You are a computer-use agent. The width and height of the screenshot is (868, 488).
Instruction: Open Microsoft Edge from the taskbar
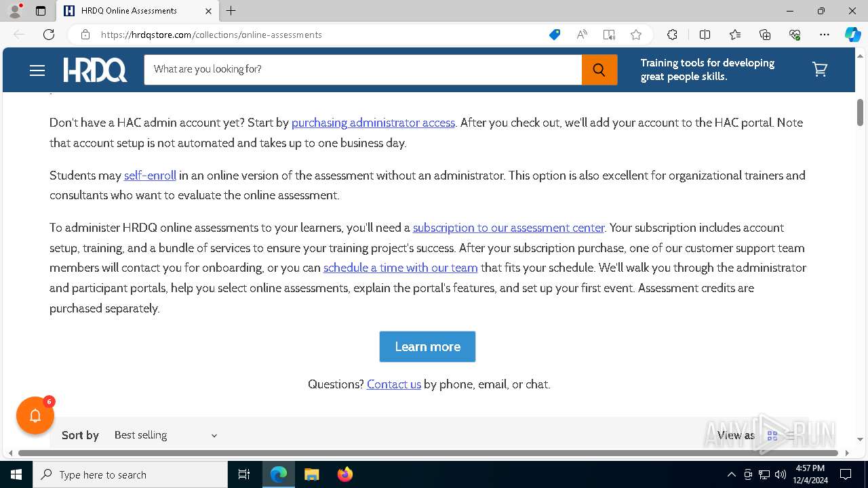pyautogui.click(x=279, y=474)
